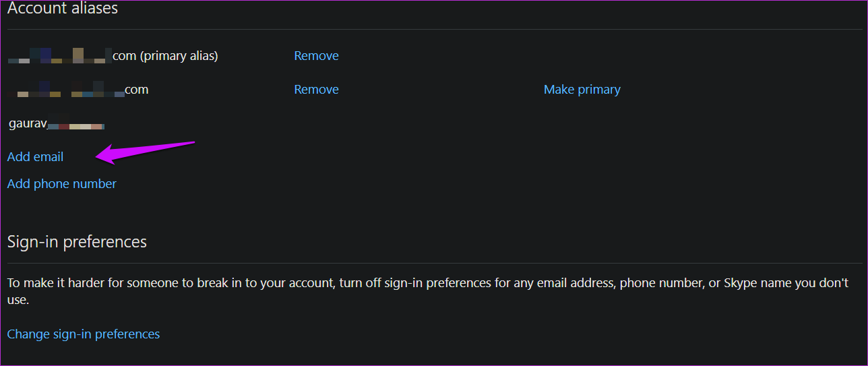Click Add phone number
Viewport: 868px width, 366px height.
point(61,184)
